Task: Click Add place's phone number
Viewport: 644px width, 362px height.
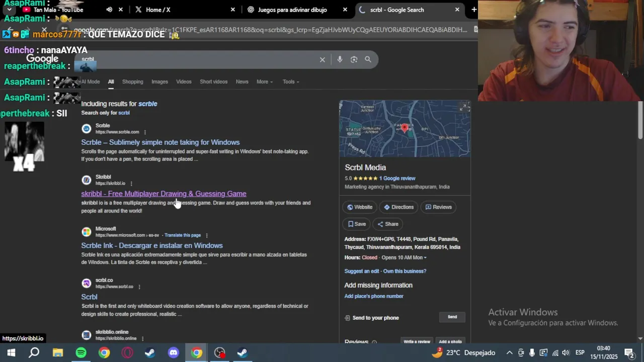Action: pos(374,296)
